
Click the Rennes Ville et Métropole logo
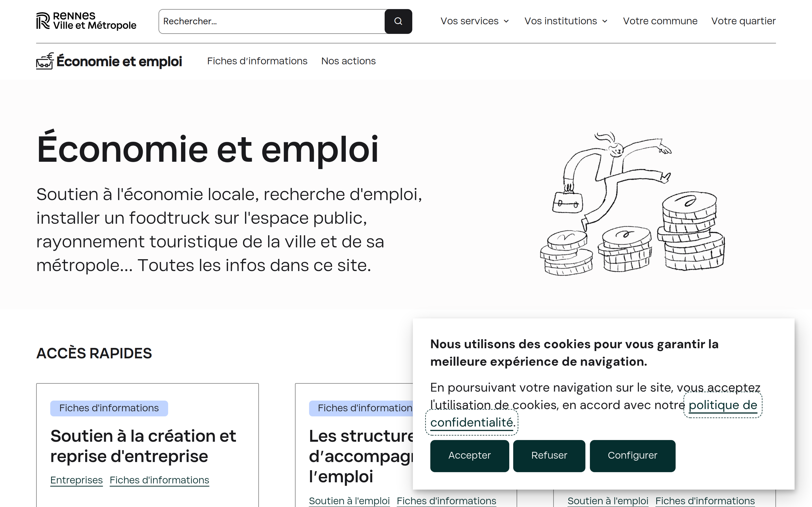coord(86,21)
